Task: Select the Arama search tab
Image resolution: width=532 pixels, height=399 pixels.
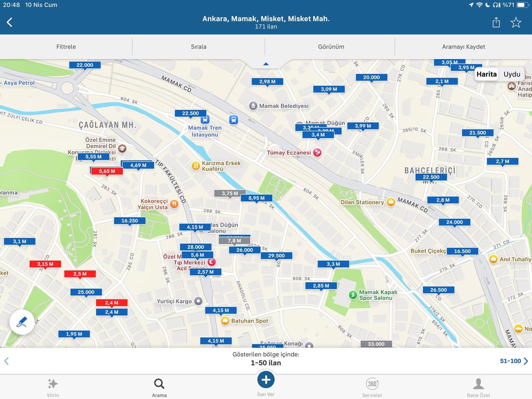Action: [x=159, y=384]
